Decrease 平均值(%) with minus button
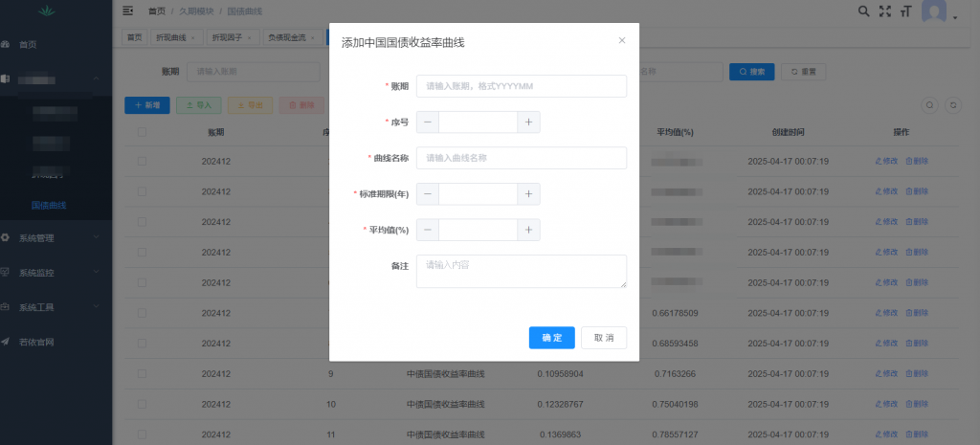Image resolution: width=980 pixels, height=445 pixels. pyautogui.click(x=428, y=230)
